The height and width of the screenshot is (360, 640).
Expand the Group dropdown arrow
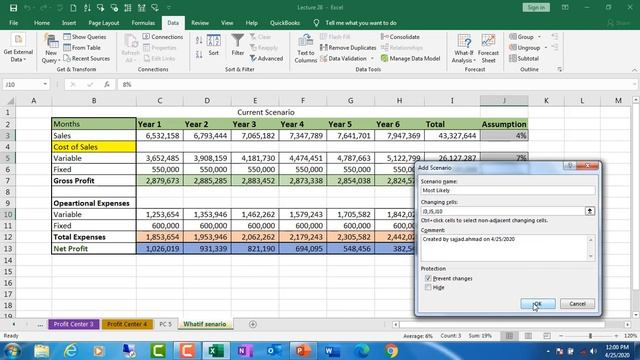539,37
